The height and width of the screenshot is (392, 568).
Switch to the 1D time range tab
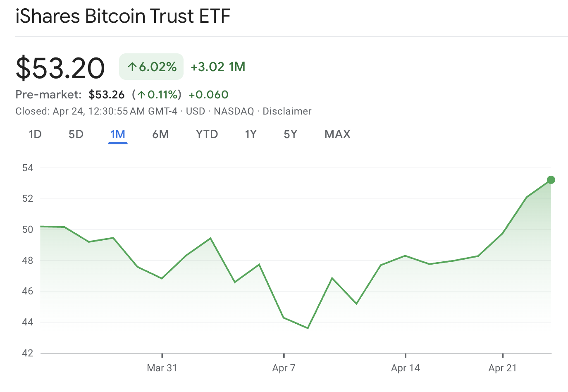(35, 134)
